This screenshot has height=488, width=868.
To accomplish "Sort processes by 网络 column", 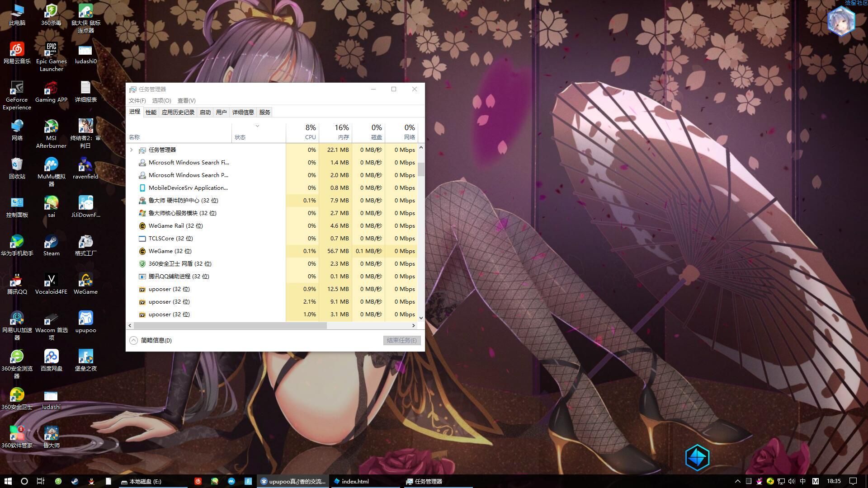I will 401,132.
